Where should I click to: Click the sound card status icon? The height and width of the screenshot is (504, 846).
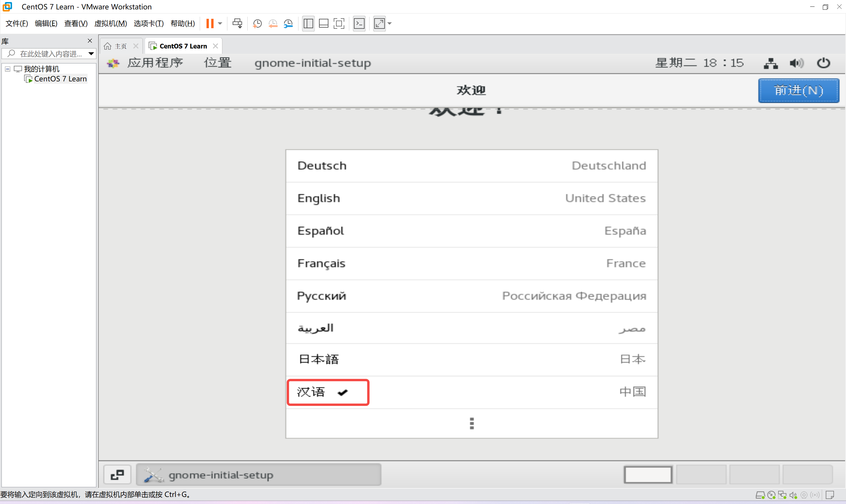pos(793,495)
